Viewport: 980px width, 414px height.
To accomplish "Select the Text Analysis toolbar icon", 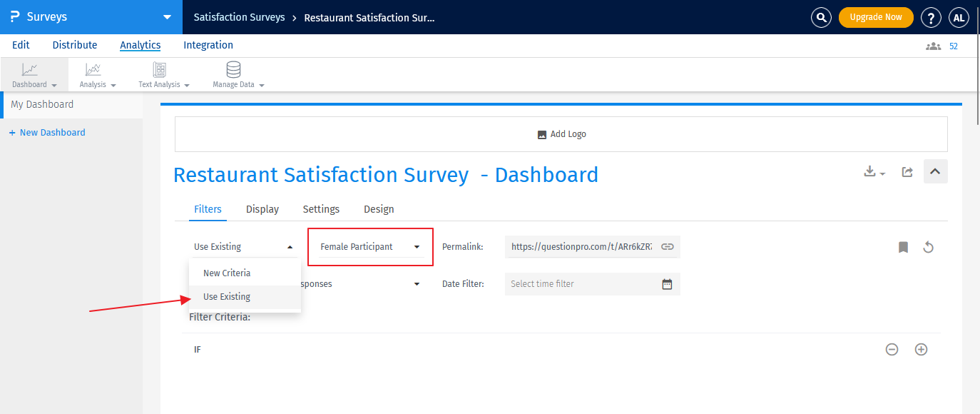I will coord(158,71).
